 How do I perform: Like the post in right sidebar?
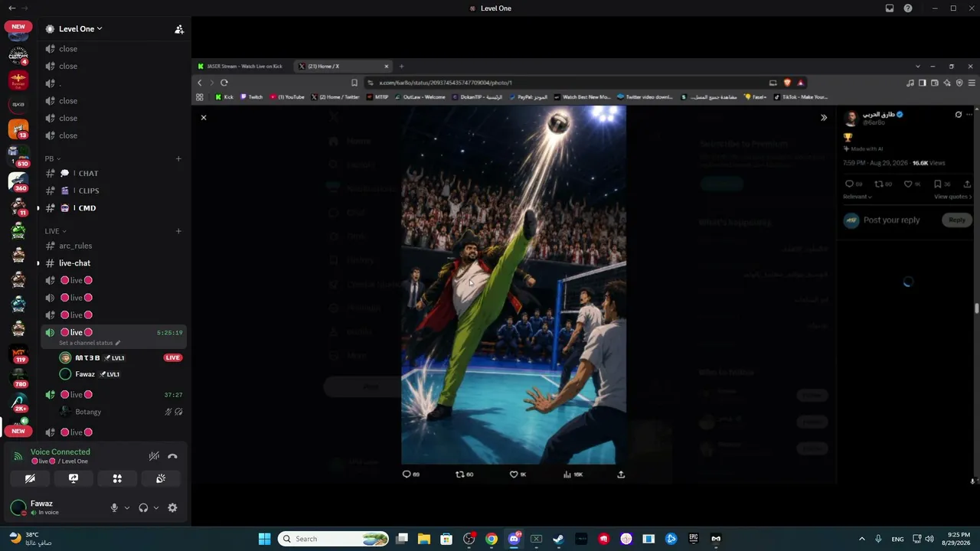[913, 184]
